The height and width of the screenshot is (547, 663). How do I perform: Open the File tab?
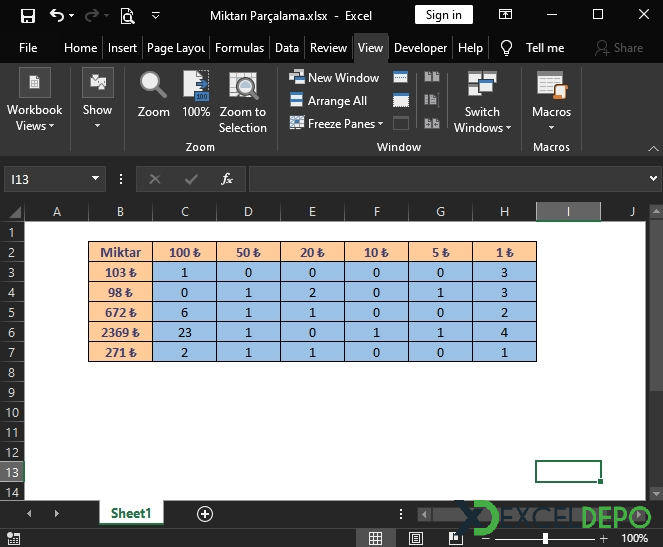coord(28,48)
